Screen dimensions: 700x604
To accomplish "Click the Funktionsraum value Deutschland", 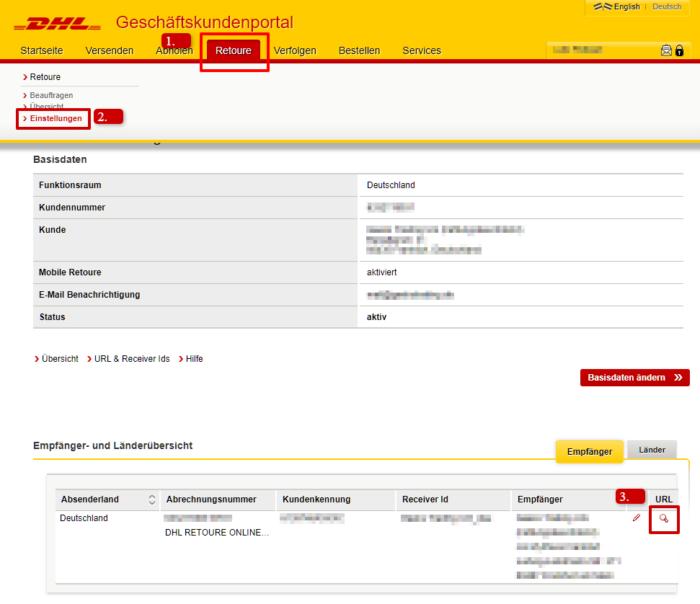I will click(x=391, y=185).
